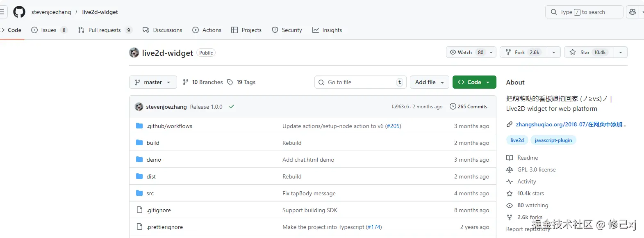Open the javascript-plugin topic tag
This screenshot has width=644, height=238.
[553, 140]
